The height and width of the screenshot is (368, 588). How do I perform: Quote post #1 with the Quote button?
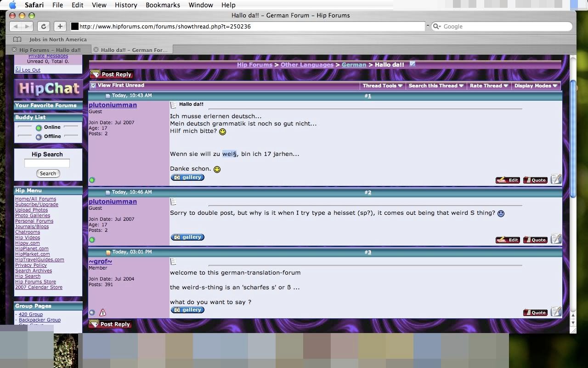[x=535, y=180]
